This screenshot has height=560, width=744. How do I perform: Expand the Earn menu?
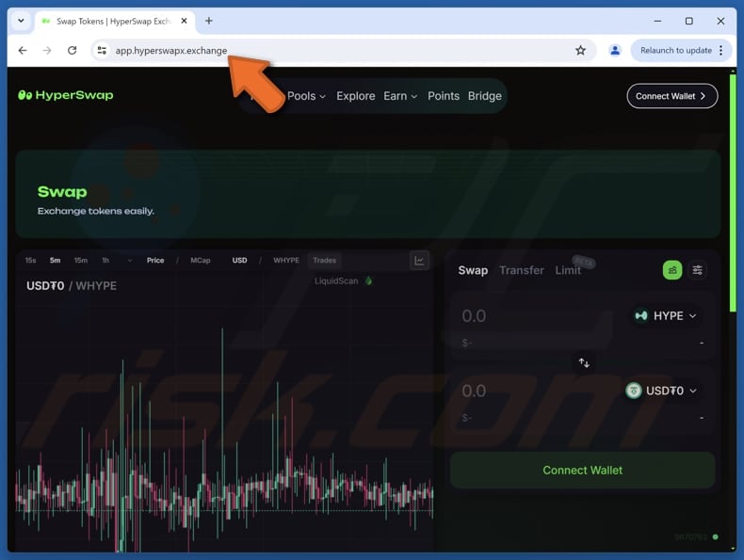point(400,96)
